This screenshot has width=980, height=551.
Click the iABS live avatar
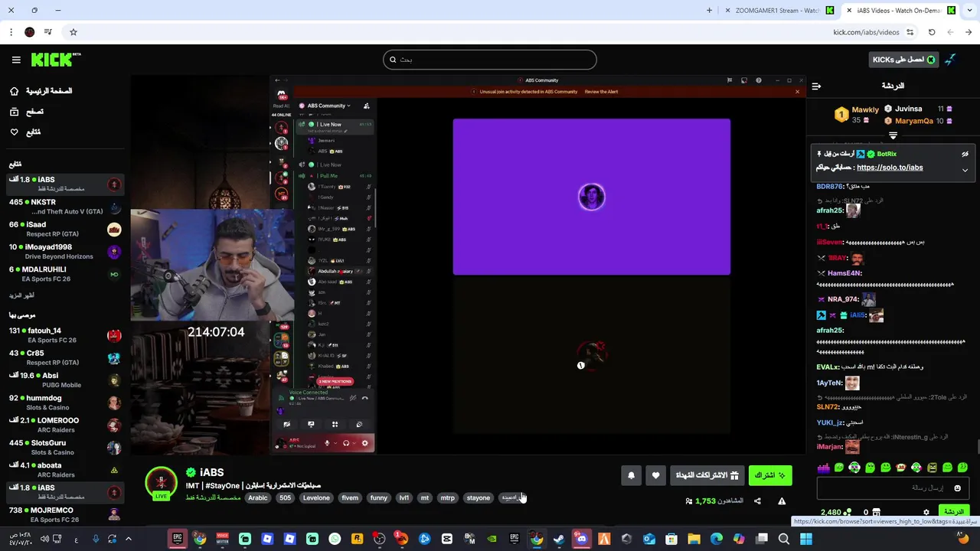pyautogui.click(x=161, y=484)
